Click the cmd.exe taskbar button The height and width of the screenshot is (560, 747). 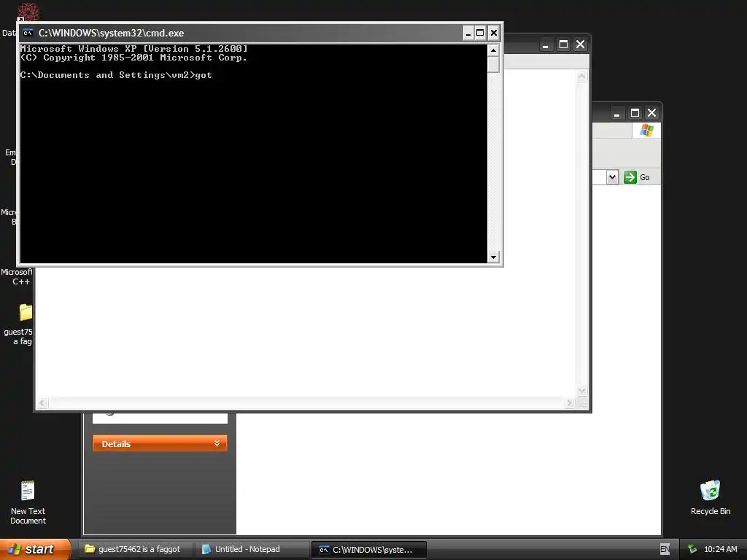pyautogui.click(x=369, y=550)
